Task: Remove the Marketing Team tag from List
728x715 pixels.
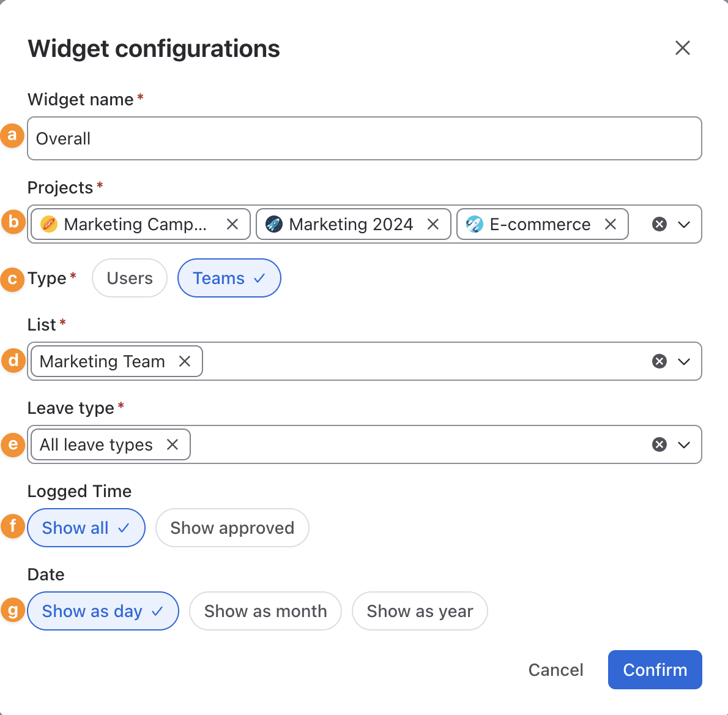Action: click(x=185, y=361)
